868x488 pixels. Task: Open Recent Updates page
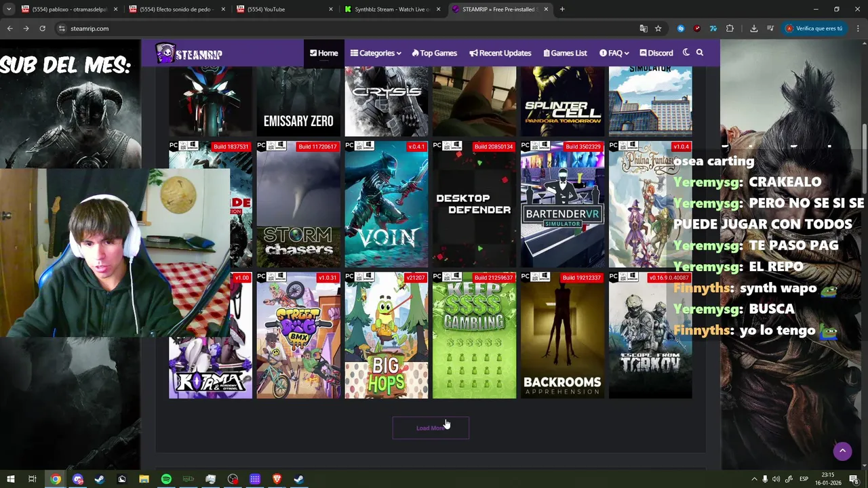click(x=500, y=53)
